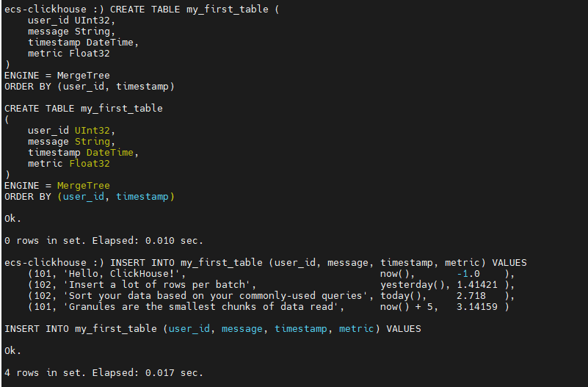Click the yellow UInt32 type keyword
Viewport: 588px width, 387px height.
point(92,131)
